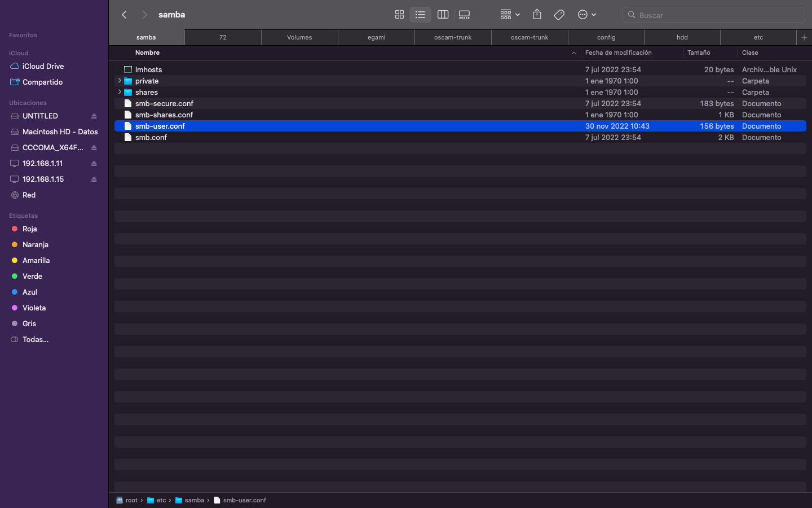Add a new tab with plus button
Image resolution: width=812 pixels, height=508 pixels.
tap(804, 37)
